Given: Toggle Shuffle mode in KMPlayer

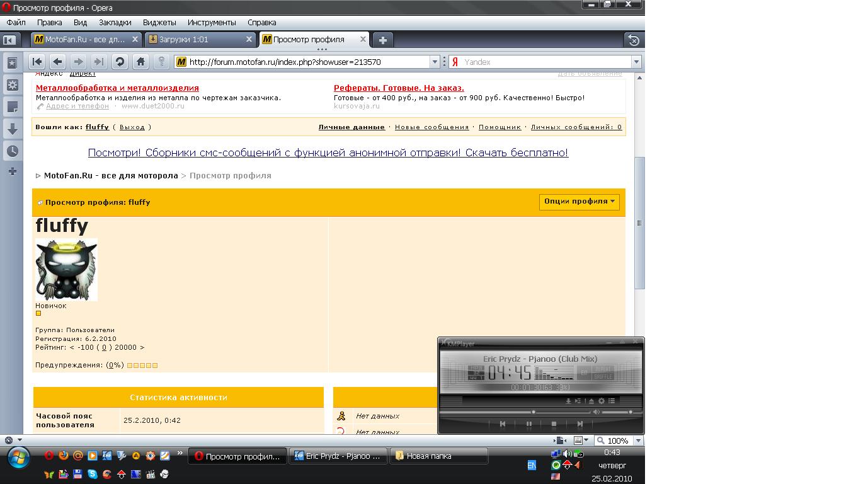Looking at the screenshot, I should [603, 376].
